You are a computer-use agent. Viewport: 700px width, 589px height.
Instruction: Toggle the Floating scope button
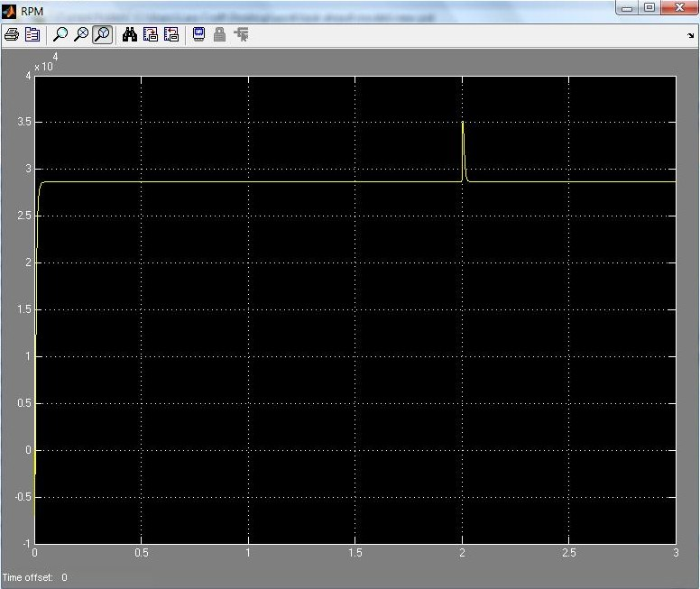pyautogui.click(x=198, y=35)
